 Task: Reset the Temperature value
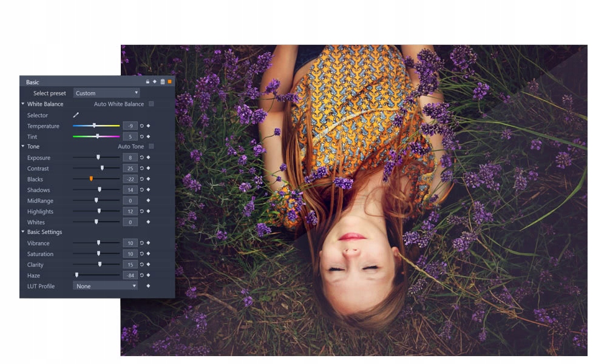tap(142, 126)
